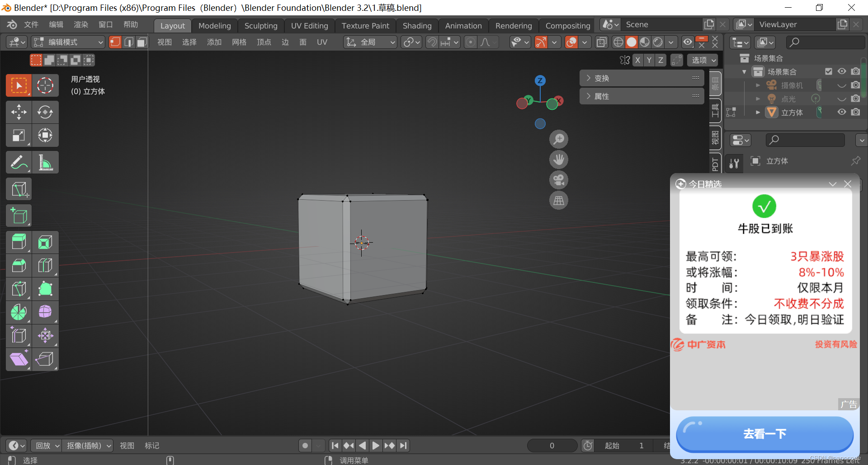Close the 今日精选 popup
The width and height of the screenshot is (868, 465).
tap(848, 184)
